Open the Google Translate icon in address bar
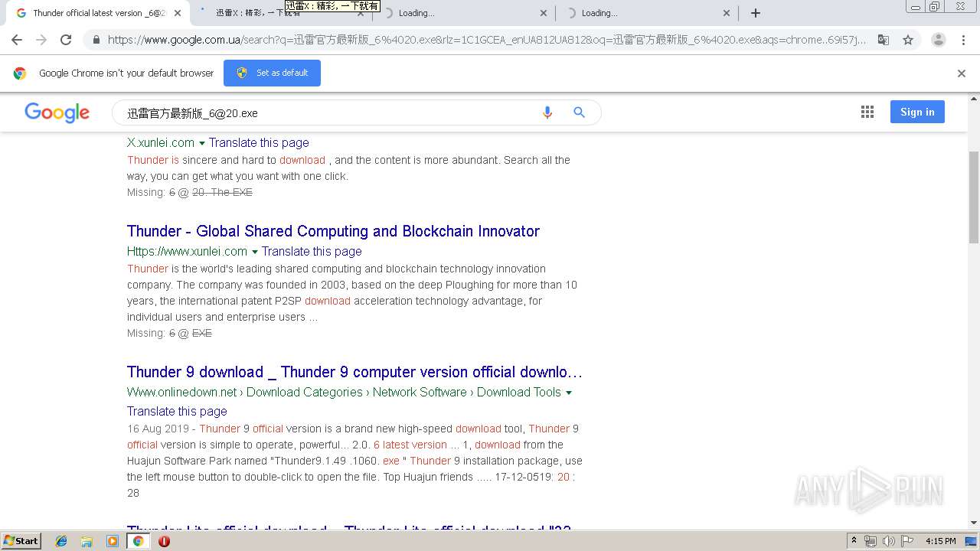Screen dimensions: 980x551 pos(884,40)
